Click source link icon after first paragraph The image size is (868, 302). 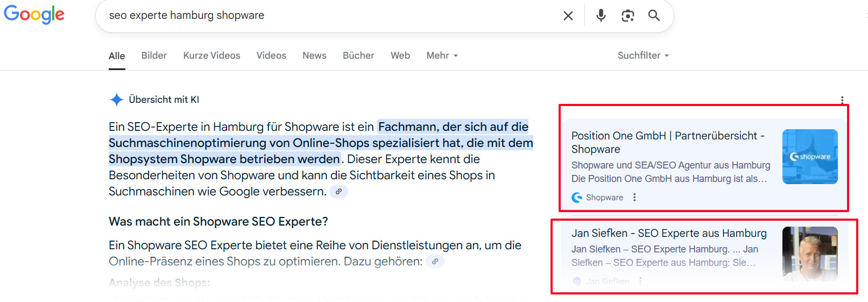point(338,192)
